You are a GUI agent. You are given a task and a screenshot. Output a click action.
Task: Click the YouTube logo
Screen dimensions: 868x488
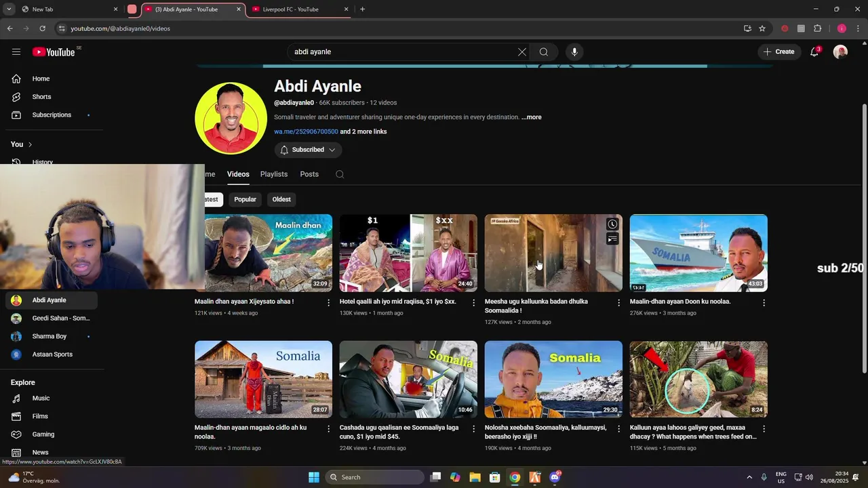[54, 52]
